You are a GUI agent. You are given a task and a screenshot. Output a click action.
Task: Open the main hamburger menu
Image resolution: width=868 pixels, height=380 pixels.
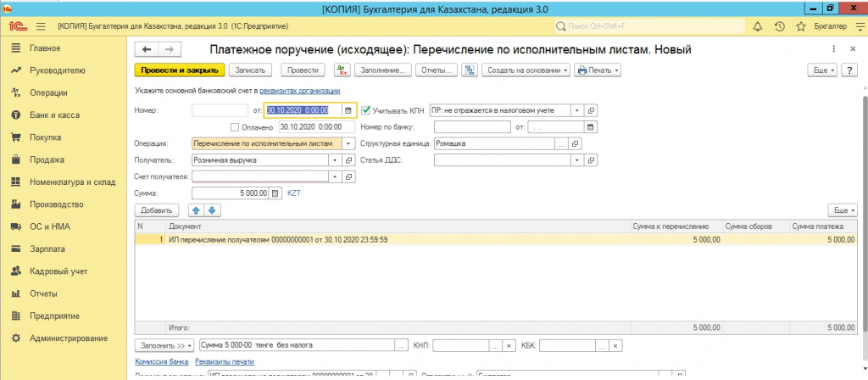pyautogui.click(x=41, y=26)
